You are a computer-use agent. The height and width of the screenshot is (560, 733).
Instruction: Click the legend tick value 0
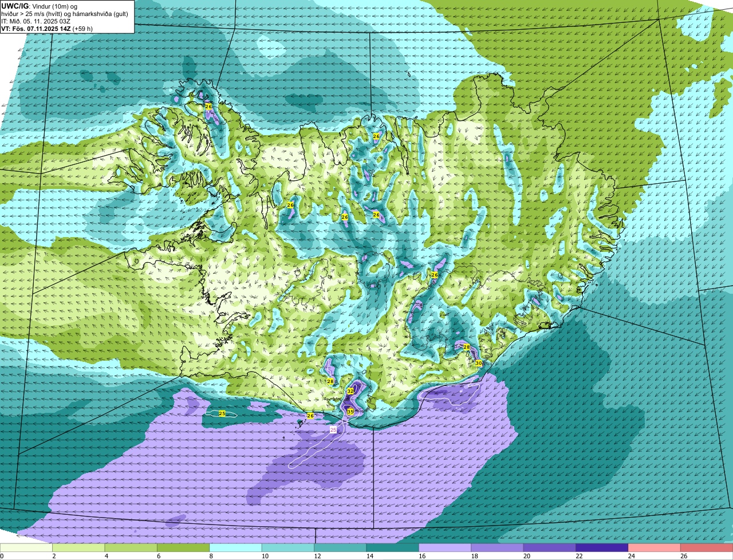coord(2,556)
